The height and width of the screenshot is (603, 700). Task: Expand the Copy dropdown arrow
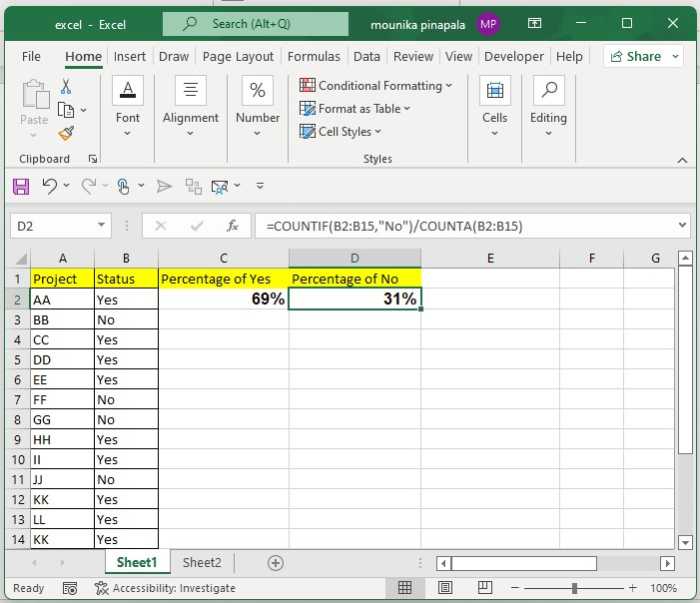[x=83, y=110]
